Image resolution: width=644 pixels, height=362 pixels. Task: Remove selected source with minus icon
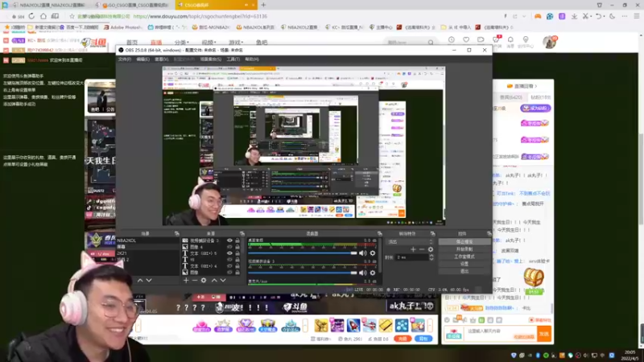coord(195,280)
